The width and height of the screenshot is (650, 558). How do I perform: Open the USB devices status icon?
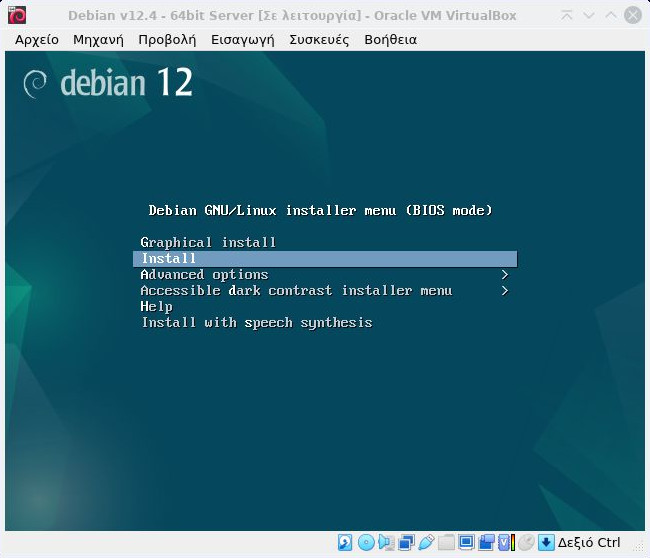click(x=426, y=543)
